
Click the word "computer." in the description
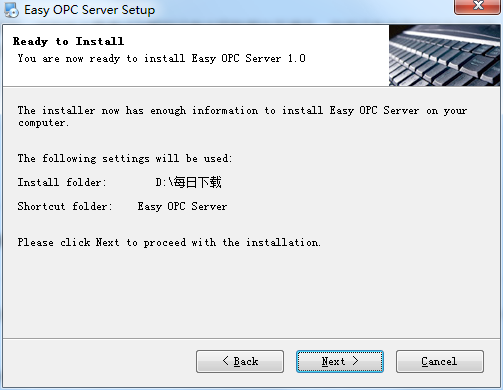tap(43, 123)
